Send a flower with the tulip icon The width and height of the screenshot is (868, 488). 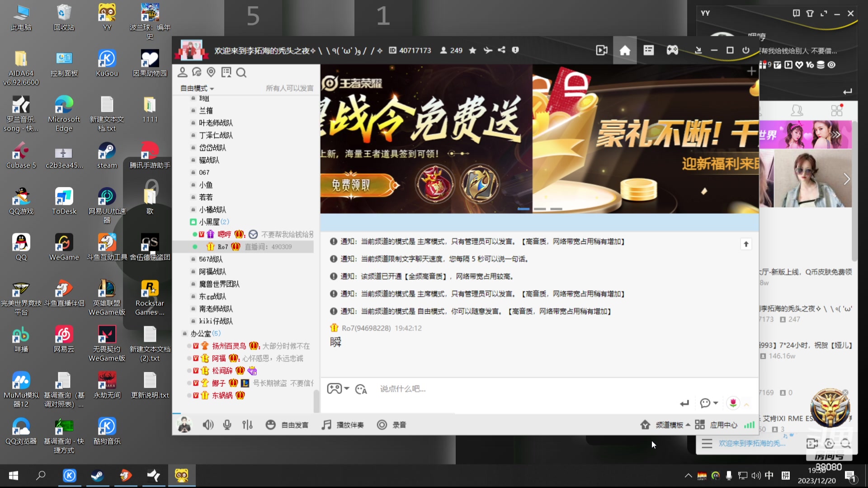click(733, 403)
